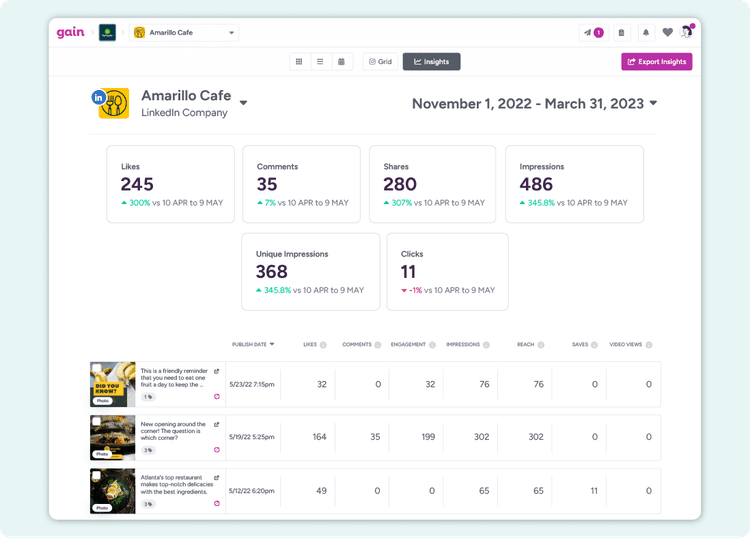The image size is (750, 538).
Task: Click the Video Views column header
Action: (x=626, y=344)
